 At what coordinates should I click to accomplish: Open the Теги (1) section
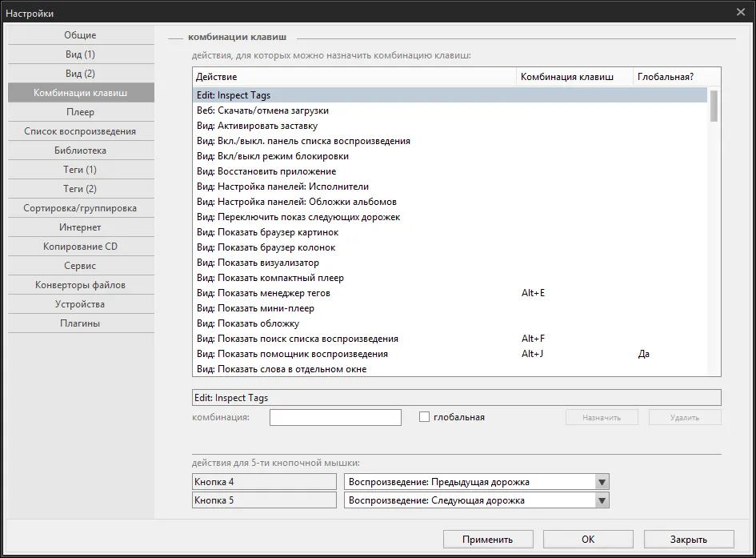tap(81, 170)
